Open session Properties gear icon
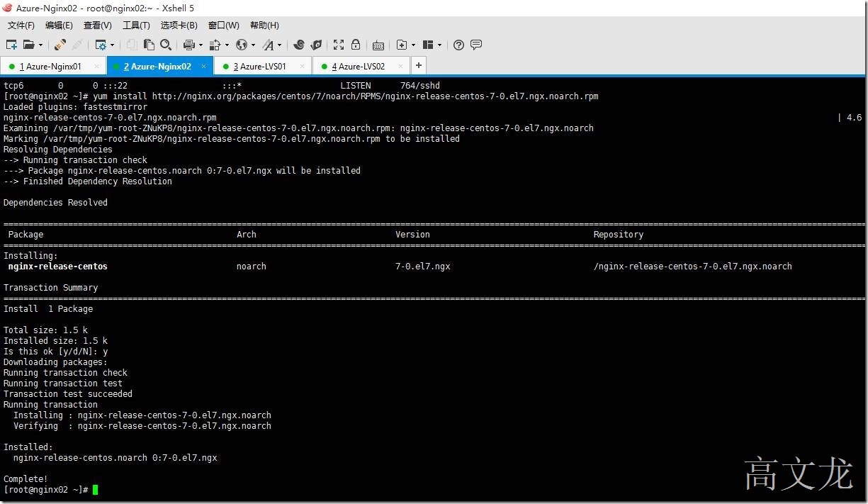 101,45
